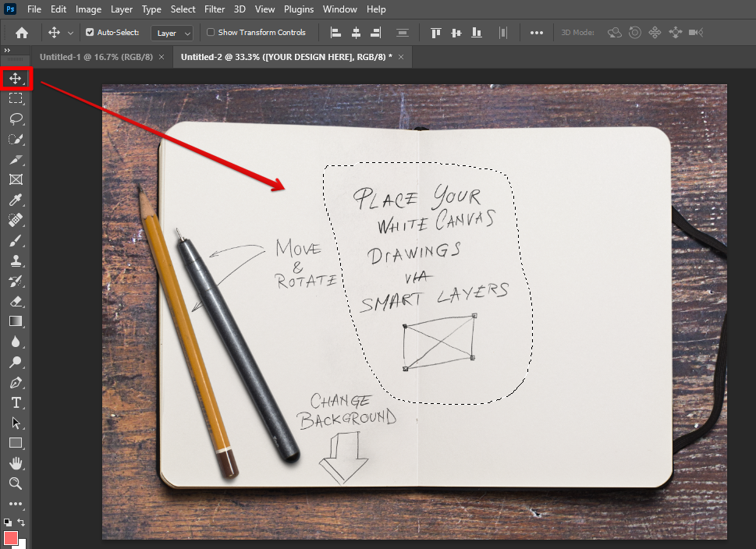Select the Rectangular Marquee tool
756x549 pixels.
coord(16,98)
